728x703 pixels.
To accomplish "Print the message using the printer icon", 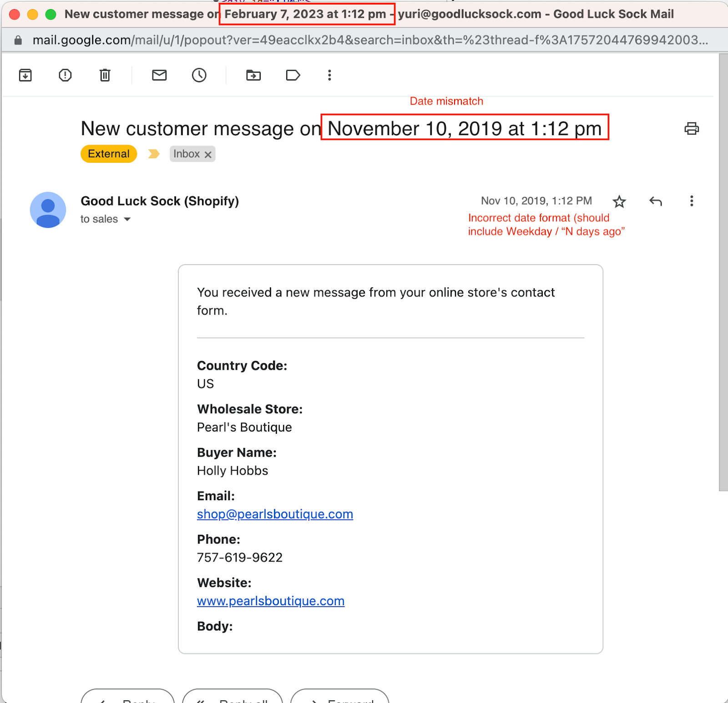I will (692, 129).
